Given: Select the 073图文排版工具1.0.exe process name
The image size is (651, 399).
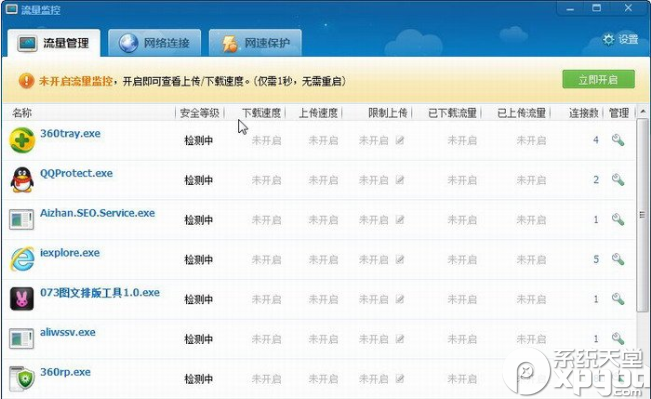Looking at the screenshot, I should (100, 292).
